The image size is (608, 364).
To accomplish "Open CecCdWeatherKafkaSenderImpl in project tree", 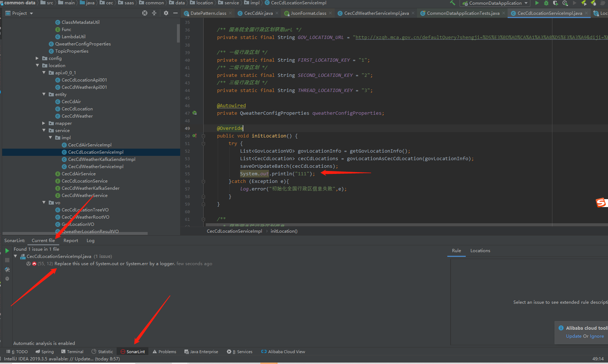I will pos(101,159).
